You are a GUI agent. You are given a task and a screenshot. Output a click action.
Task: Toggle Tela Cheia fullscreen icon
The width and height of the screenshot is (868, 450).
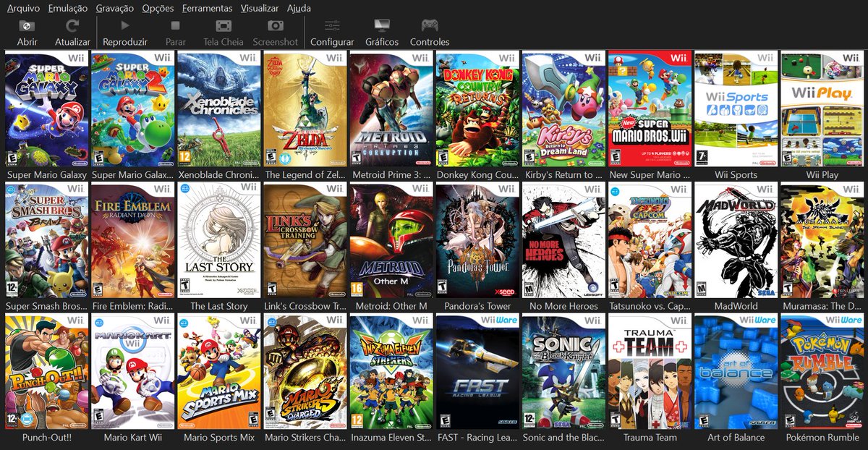point(224,25)
